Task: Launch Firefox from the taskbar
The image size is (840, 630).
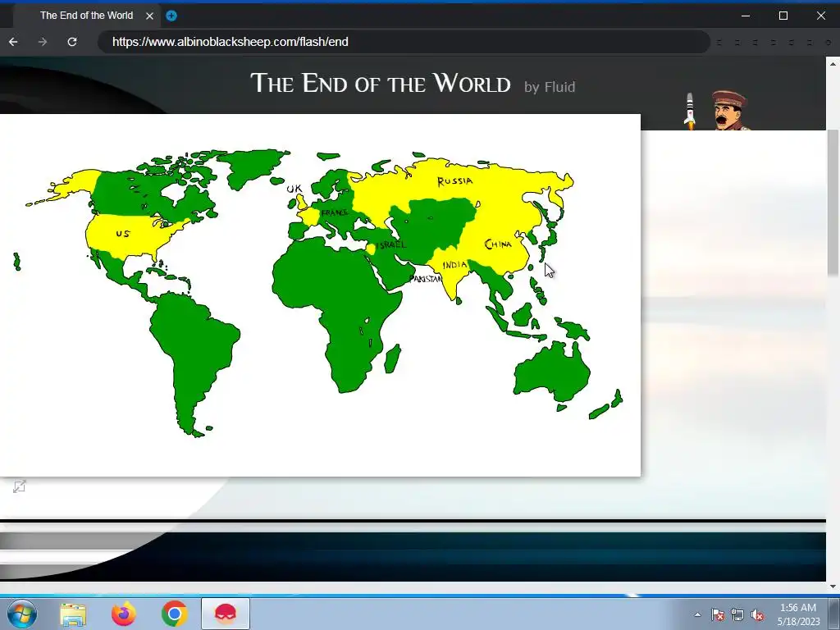Action: (x=123, y=614)
